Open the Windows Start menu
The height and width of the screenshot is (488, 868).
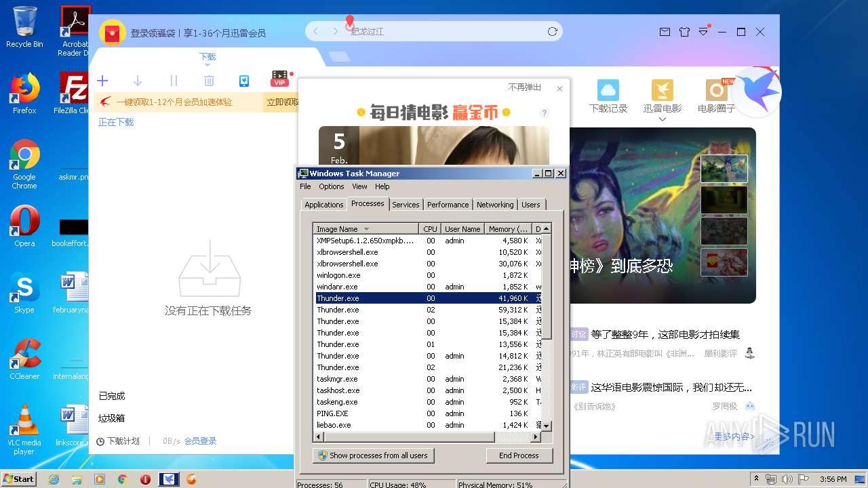pyautogui.click(x=18, y=479)
